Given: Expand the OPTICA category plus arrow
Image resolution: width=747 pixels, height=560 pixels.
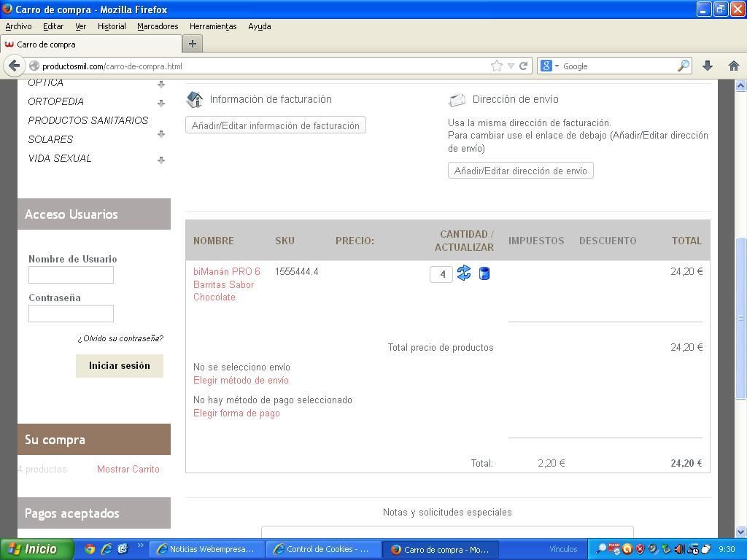Looking at the screenshot, I should coord(161,85).
